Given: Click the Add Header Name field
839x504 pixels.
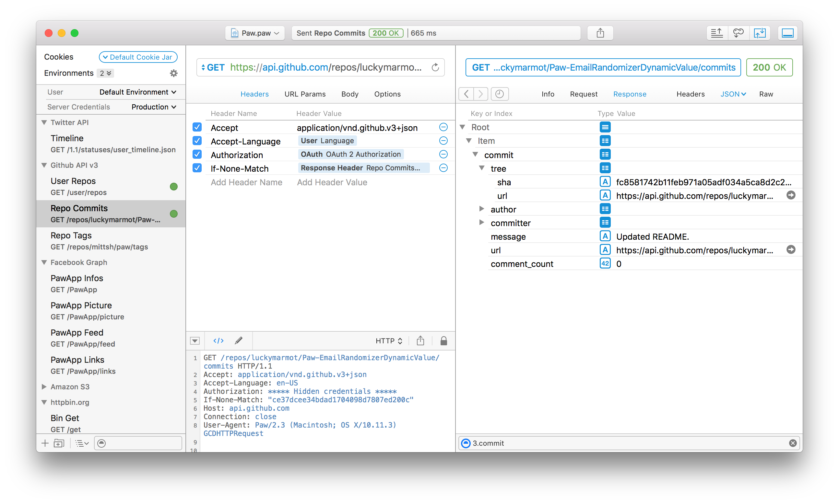Looking at the screenshot, I should pos(246,182).
